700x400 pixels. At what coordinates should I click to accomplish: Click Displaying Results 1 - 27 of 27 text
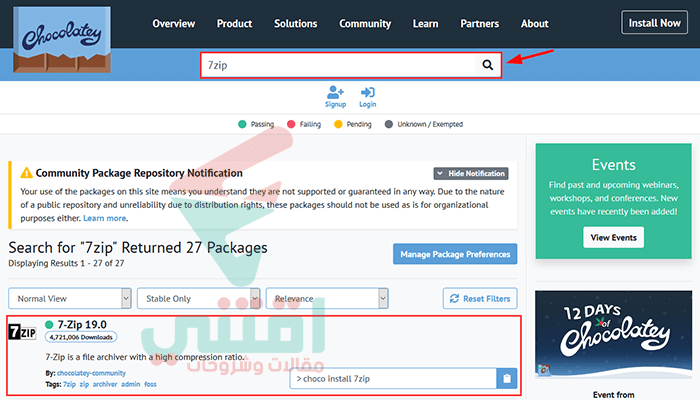click(x=66, y=263)
